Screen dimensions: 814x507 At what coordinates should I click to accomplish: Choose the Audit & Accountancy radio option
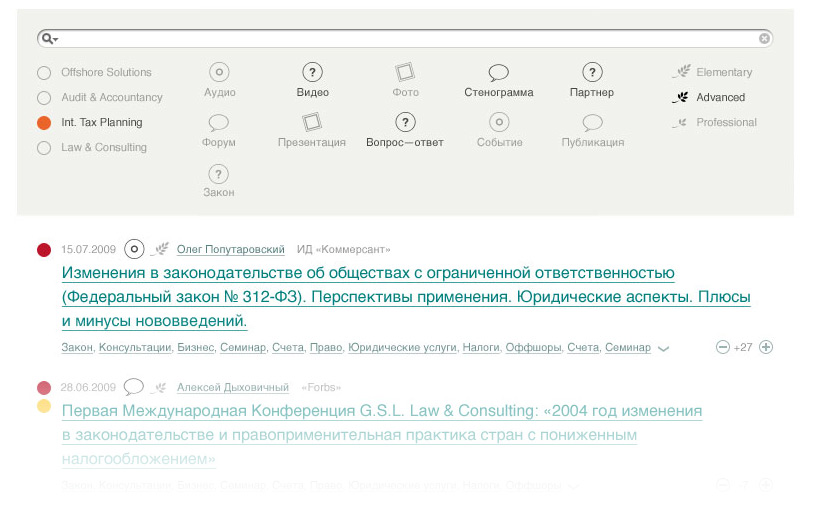pyautogui.click(x=44, y=98)
